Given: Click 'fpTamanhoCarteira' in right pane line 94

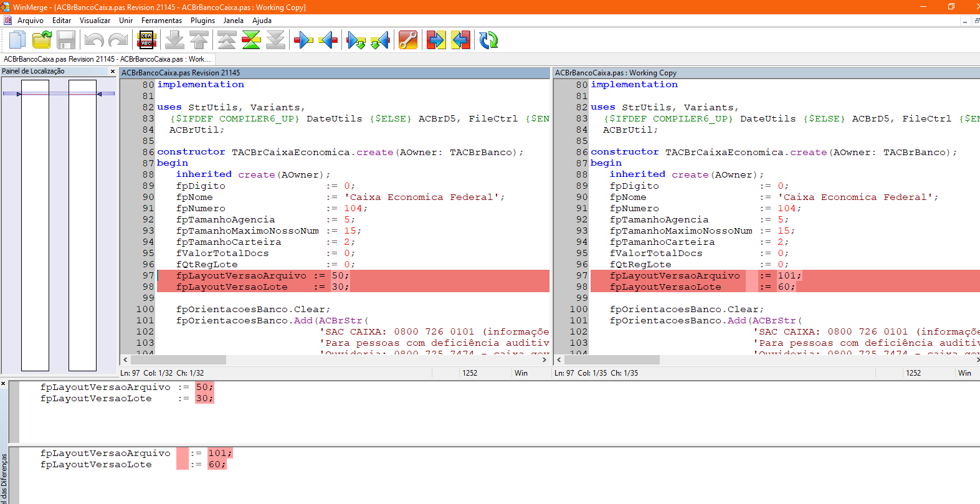Looking at the screenshot, I should tap(662, 242).
